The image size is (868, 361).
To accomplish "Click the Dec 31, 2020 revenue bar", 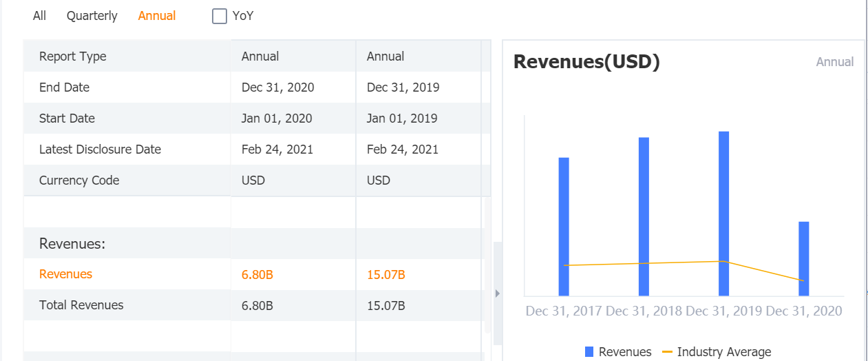I will click(x=803, y=258).
